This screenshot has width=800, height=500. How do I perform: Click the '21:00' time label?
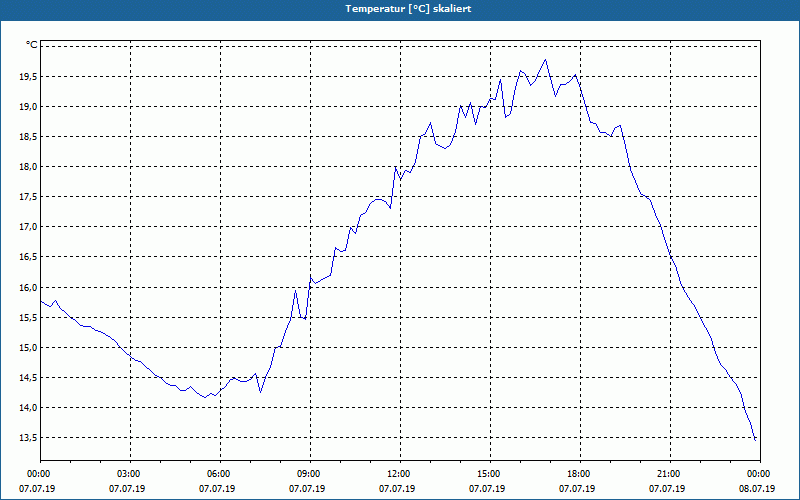coord(667,474)
